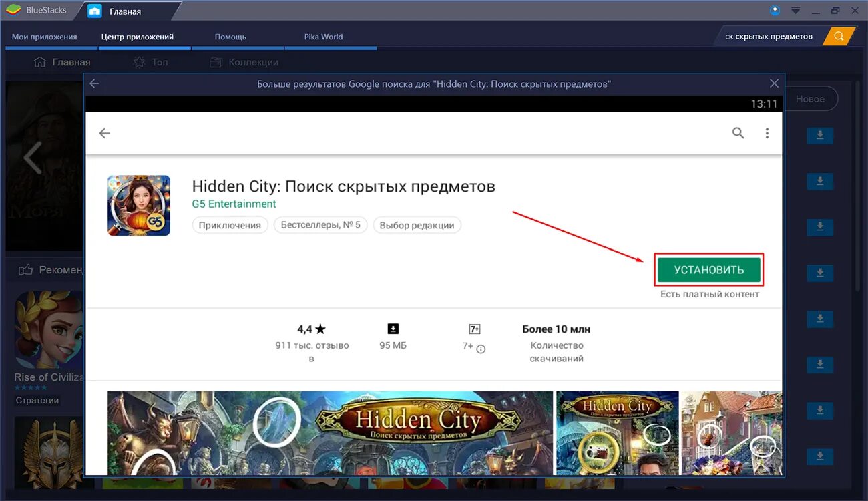Open the Помощь tab

pyautogui.click(x=230, y=37)
